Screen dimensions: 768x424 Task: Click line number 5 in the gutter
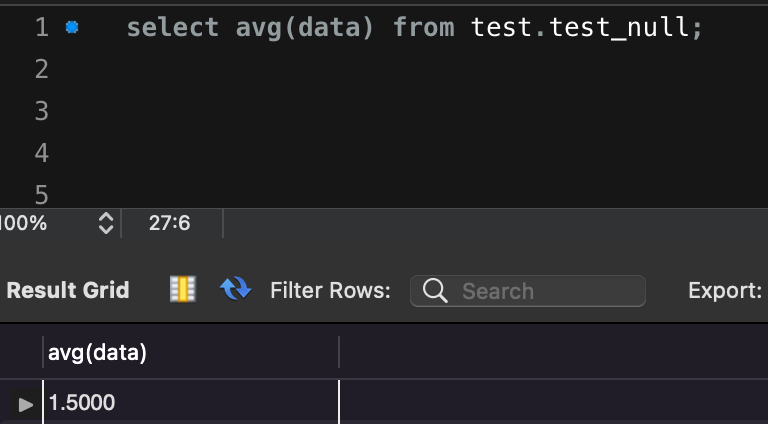tap(41, 194)
